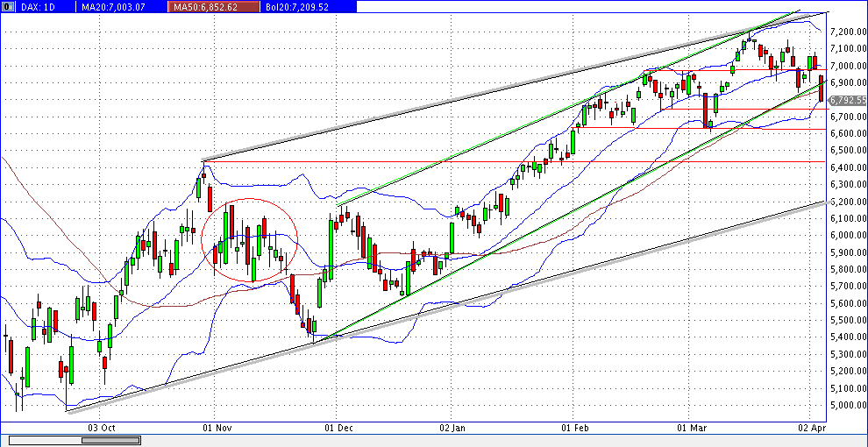Click the 03 Oct date label
This screenshot has width=868, height=447.
pyautogui.click(x=103, y=427)
